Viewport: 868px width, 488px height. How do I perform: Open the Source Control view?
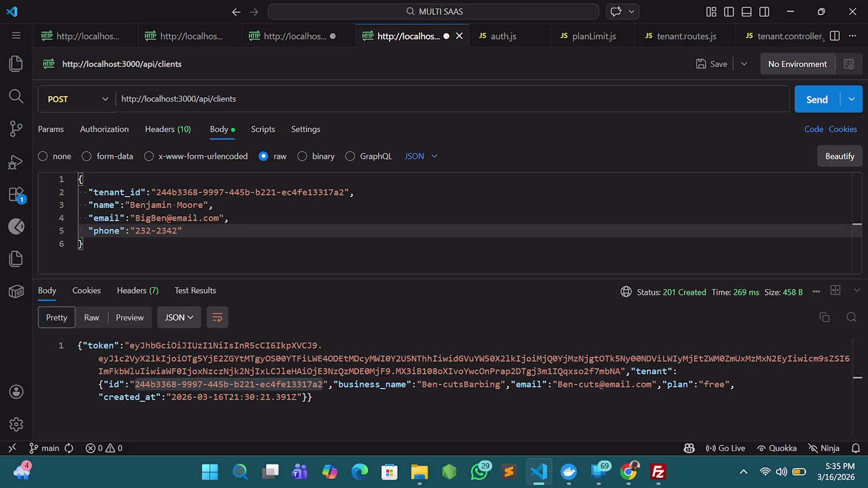pos(16,128)
